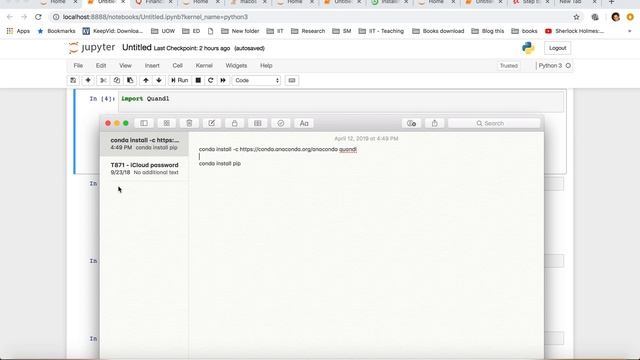The height and width of the screenshot is (360, 640).
Task: Open the Research bookmarks folder
Action: coord(308,31)
